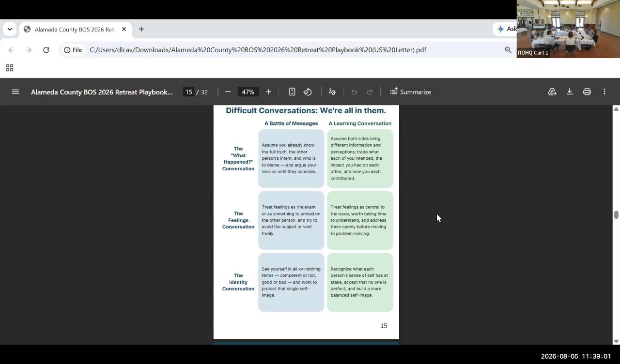Click the 'Recognize what each person's sense of self' box

click(360, 282)
